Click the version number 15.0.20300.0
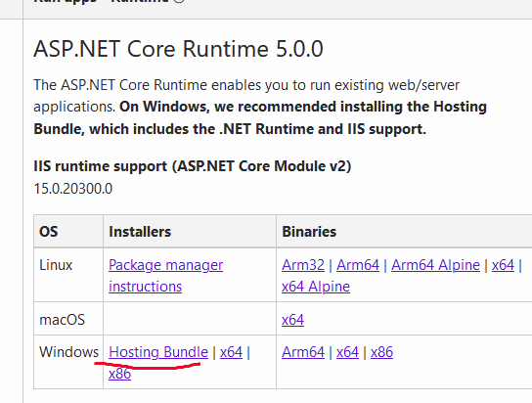Viewport: 532px width, 403px height. pyautogui.click(x=73, y=189)
